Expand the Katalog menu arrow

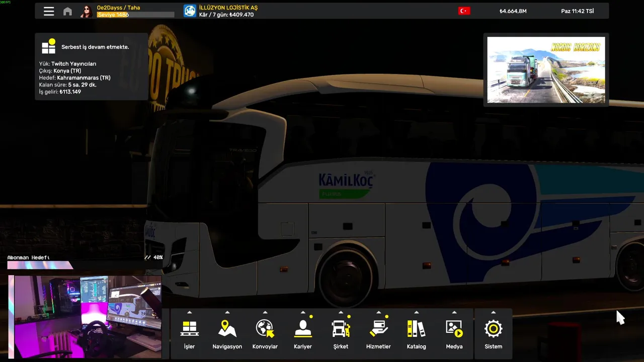416,312
